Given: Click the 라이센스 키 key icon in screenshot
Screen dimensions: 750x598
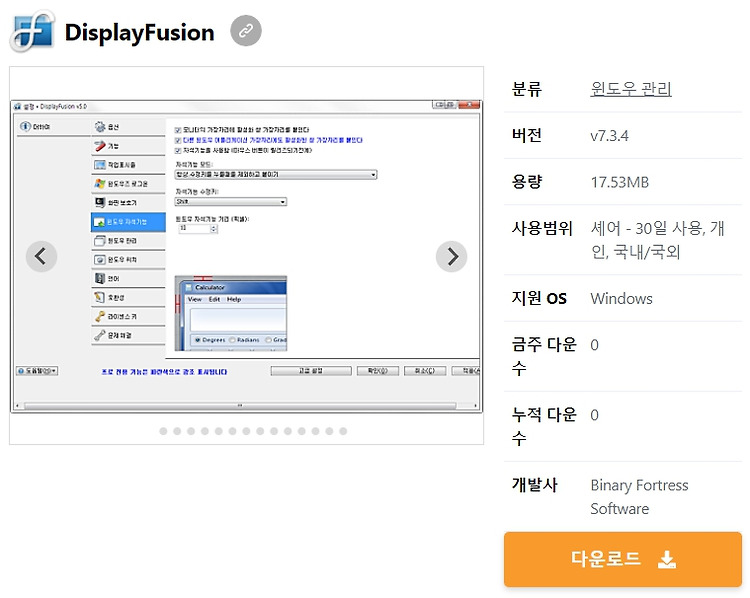Looking at the screenshot, I should [100, 316].
